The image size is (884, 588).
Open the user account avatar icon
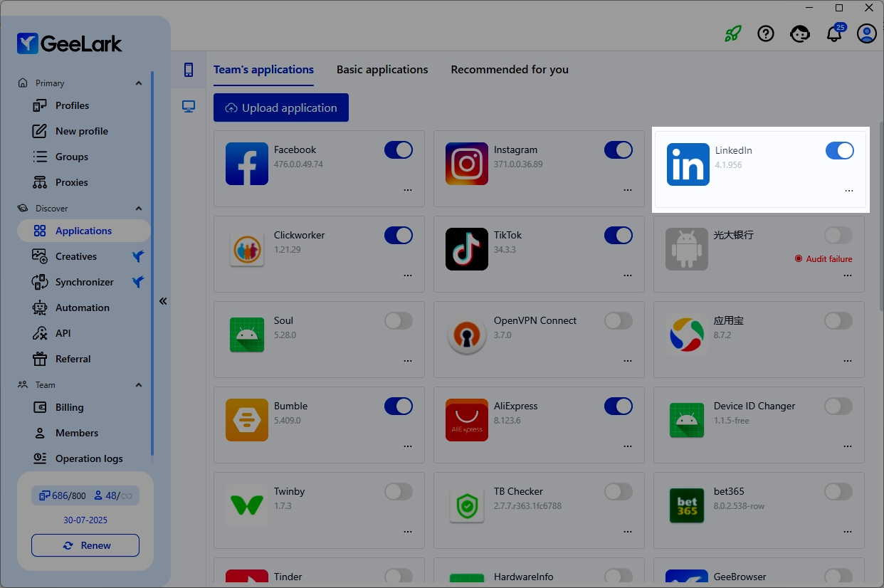point(867,33)
